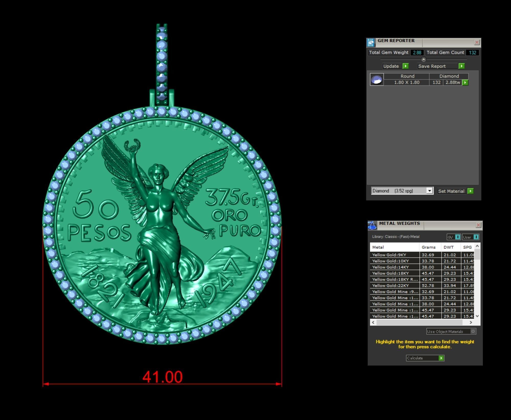Click the Round shape cell in Gem Reporter

point(406,76)
